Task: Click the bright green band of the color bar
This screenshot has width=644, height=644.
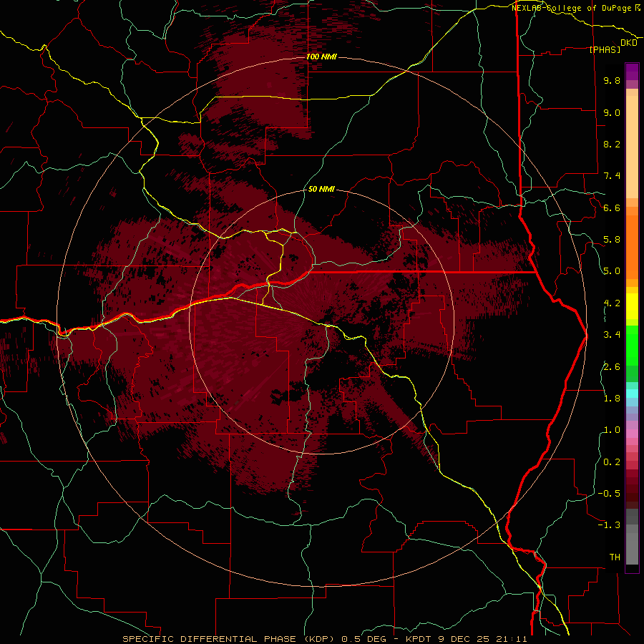Action: [x=632, y=345]
